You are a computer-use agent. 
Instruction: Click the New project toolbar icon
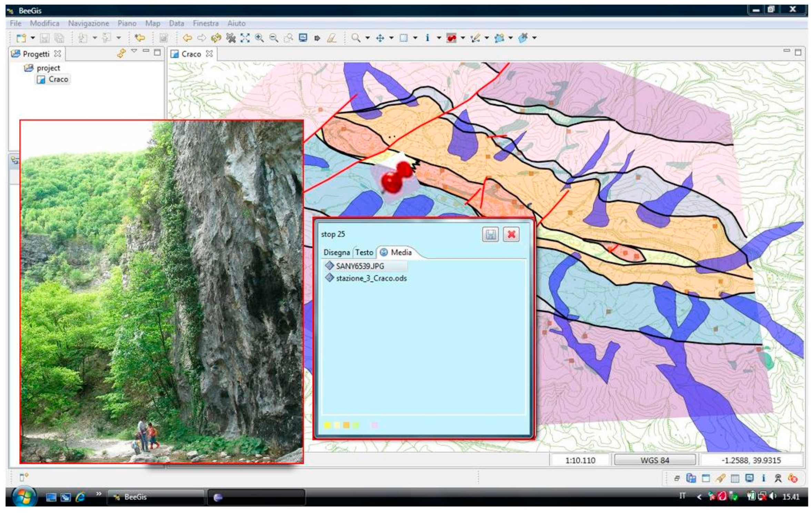pos(21,38)
